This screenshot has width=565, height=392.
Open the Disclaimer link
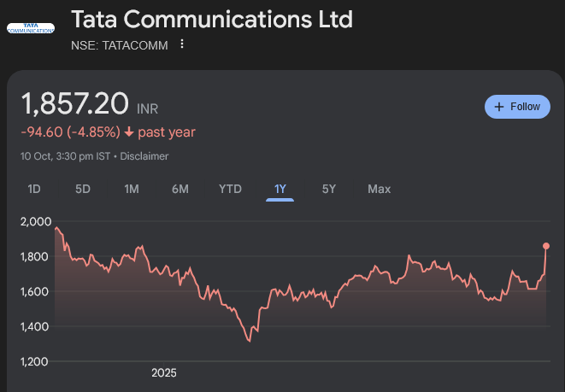[x=144, y=156]
